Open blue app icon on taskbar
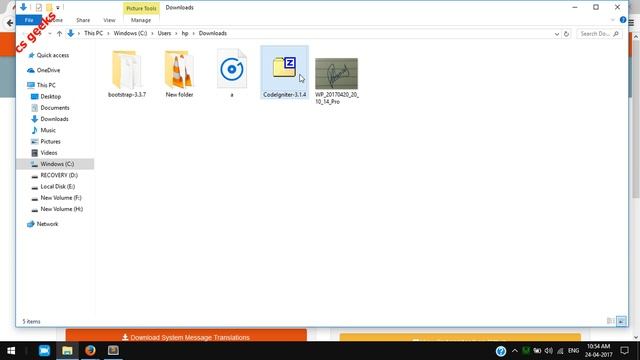The width and height of the screenshot is (640, 360). 44,351
